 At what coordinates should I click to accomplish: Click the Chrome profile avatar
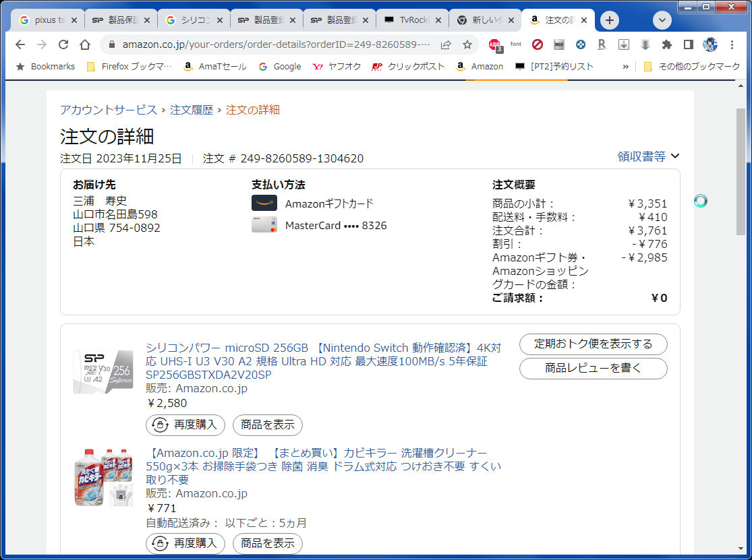(x=710, y=45)
